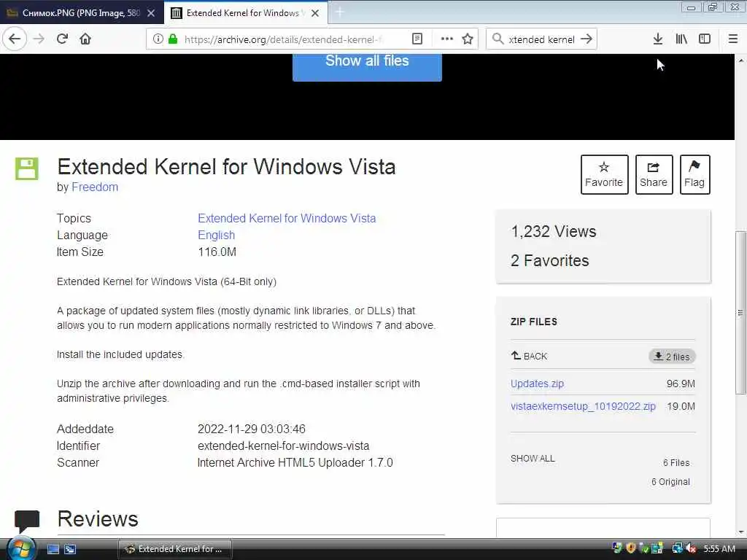This screenshot has width=747, height=560.
Task: Click the vertical scrollbar thumb
Action: (x=740, y=312)
